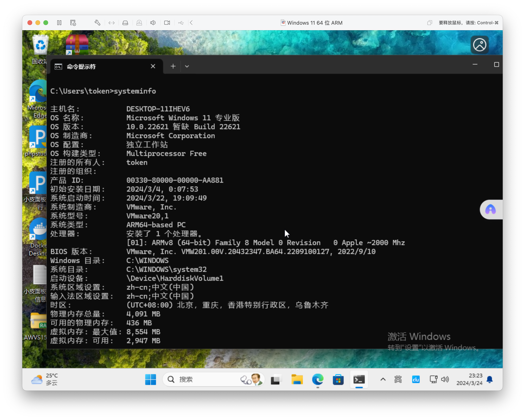The image size is (525, 420).
Task: Click the USB device icon in toolbar
Action: point(181,23)
